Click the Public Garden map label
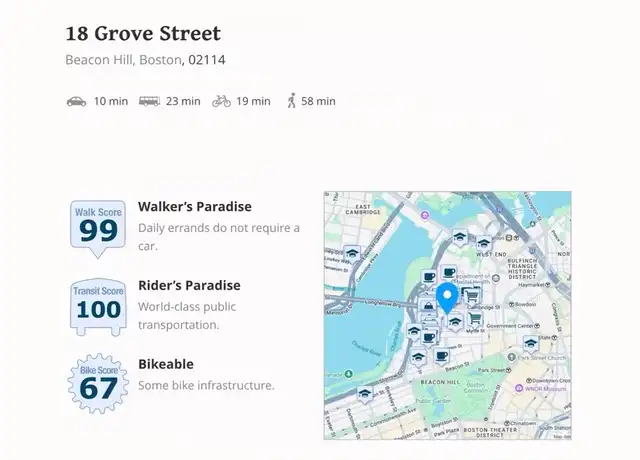 tap(433, 401)
